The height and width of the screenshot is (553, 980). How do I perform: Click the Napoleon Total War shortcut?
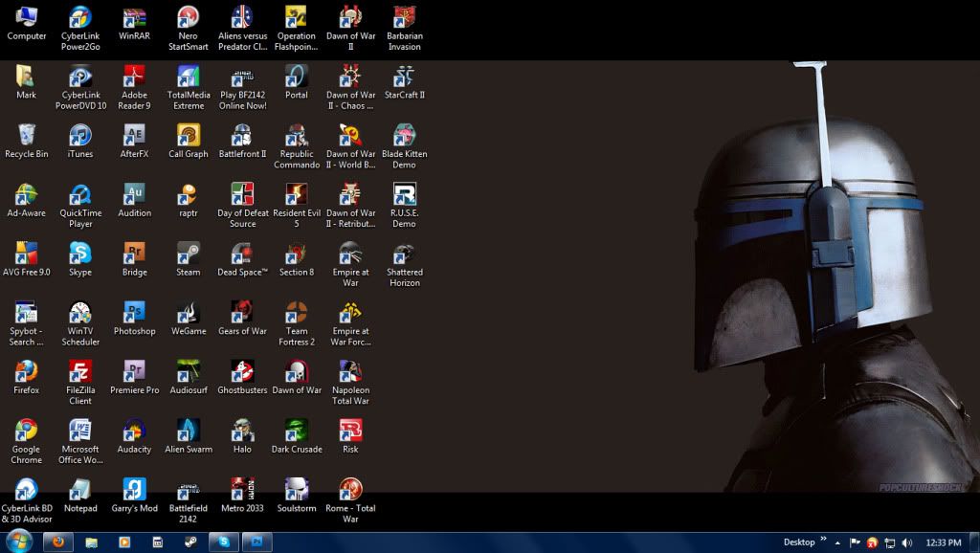[x=350, y=383]
